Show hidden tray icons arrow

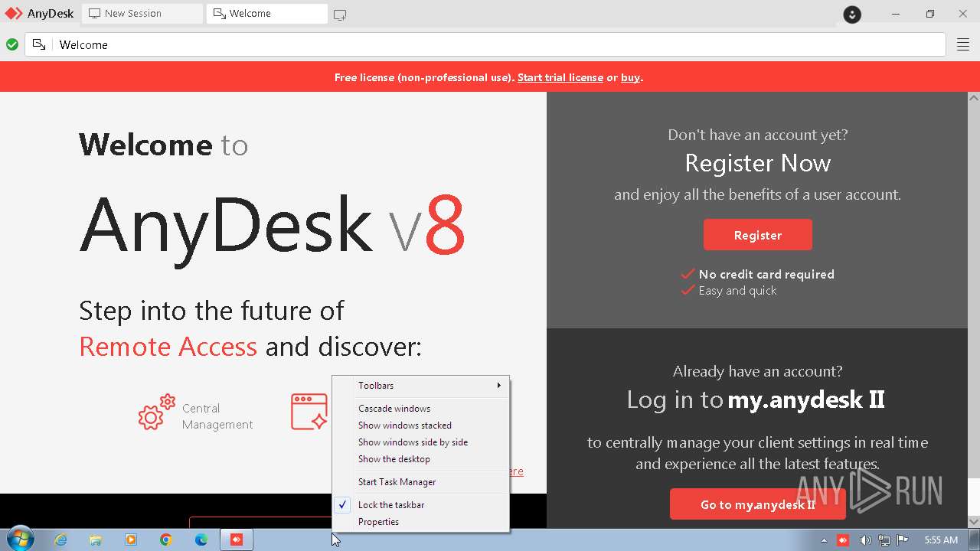click(825, 540)
